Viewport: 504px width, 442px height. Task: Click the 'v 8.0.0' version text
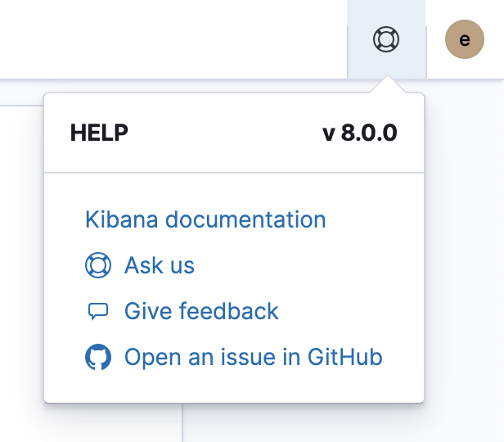[x=360, y=133]
